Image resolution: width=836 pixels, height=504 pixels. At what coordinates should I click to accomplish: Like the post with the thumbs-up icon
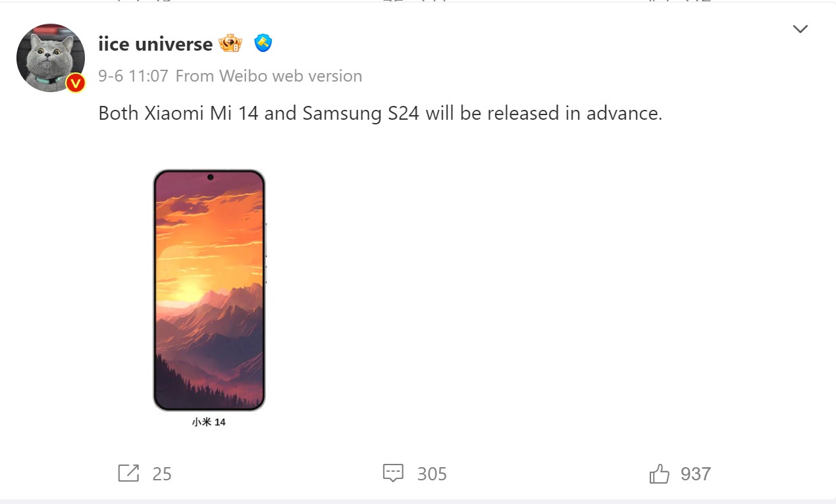[659, 473]
